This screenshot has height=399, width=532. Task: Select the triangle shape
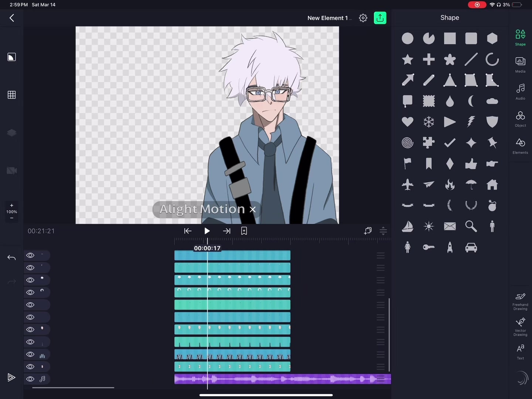(x=450, y=80)
